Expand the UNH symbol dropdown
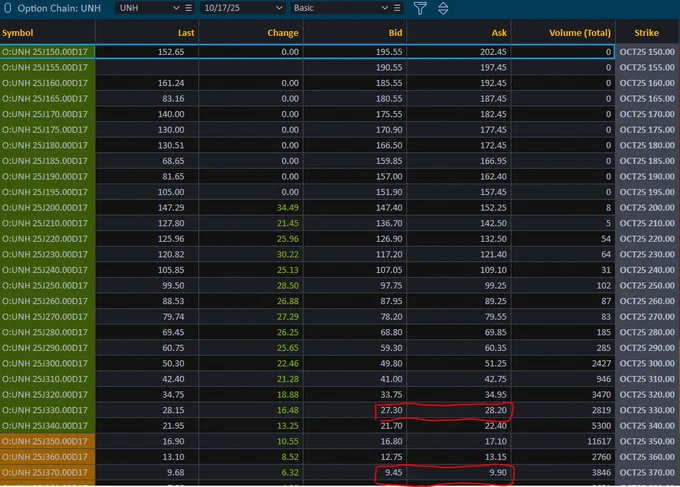Screen dimensions: 680x487 [176, 8]
